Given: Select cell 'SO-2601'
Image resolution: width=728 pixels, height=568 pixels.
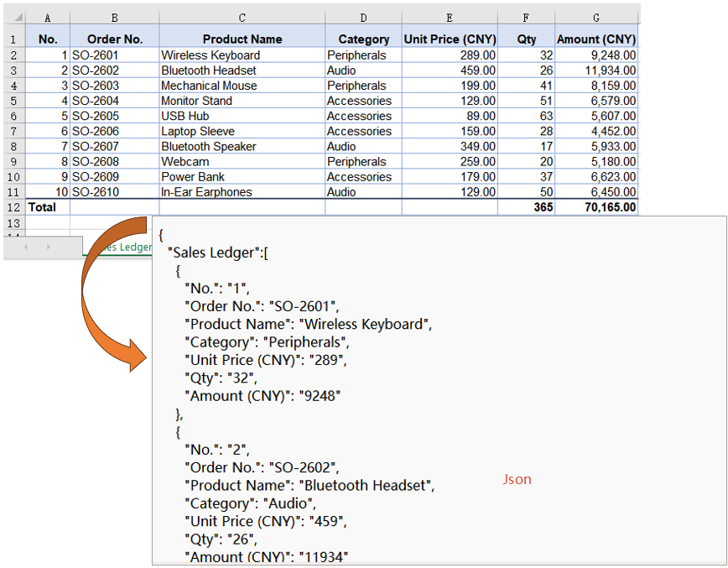Looking at the screenshot, I should pyautogui.click(x=115, y=55).
